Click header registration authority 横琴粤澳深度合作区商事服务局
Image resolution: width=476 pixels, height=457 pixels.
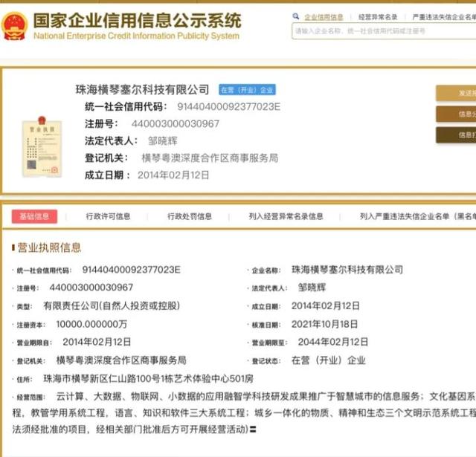click(210, 158)
